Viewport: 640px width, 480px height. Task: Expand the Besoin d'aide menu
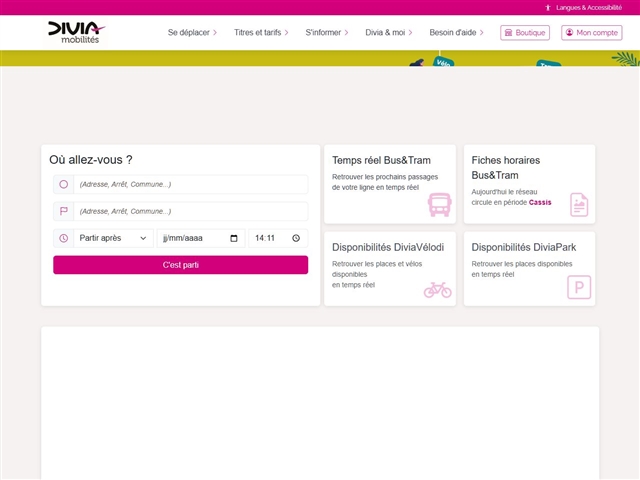click(459, 33)
